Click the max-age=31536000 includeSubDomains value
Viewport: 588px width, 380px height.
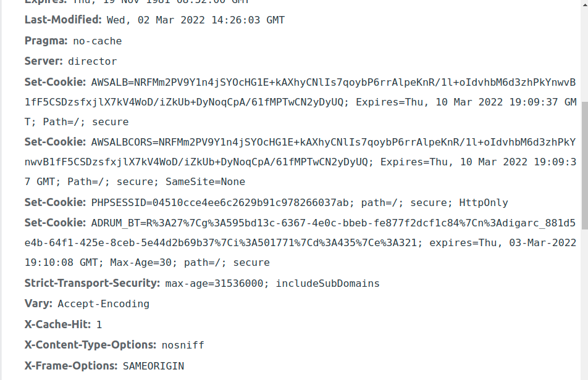(272, 283)
